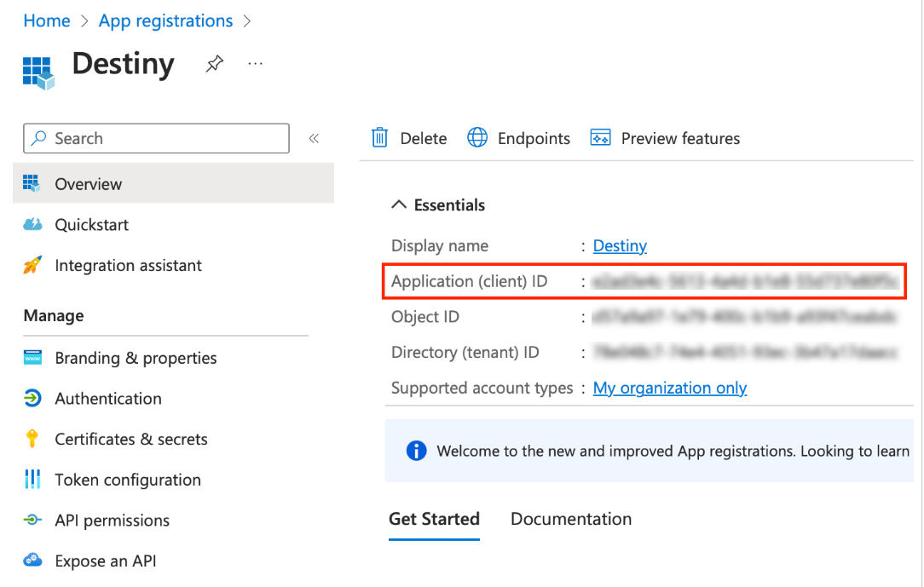Pin the Destiny app registration
The height and width of the screenshot is (587, 924).
tap(213, 63)
